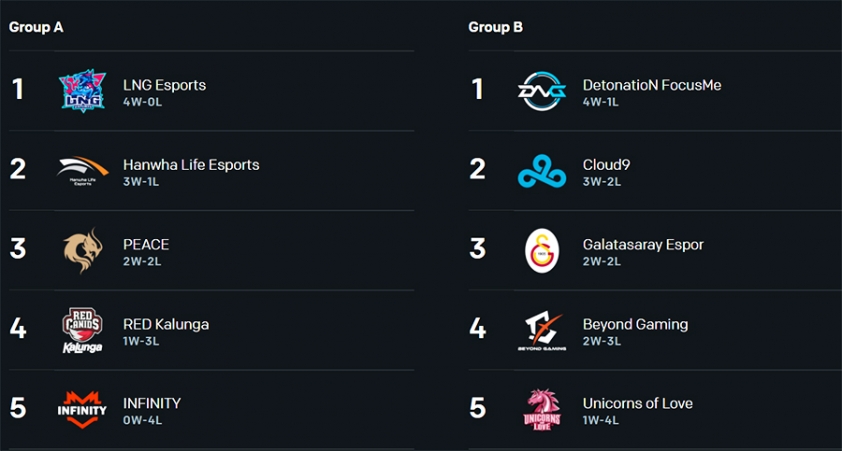
Task: Open the Cloud9 team name link
Action: (606, 165)
